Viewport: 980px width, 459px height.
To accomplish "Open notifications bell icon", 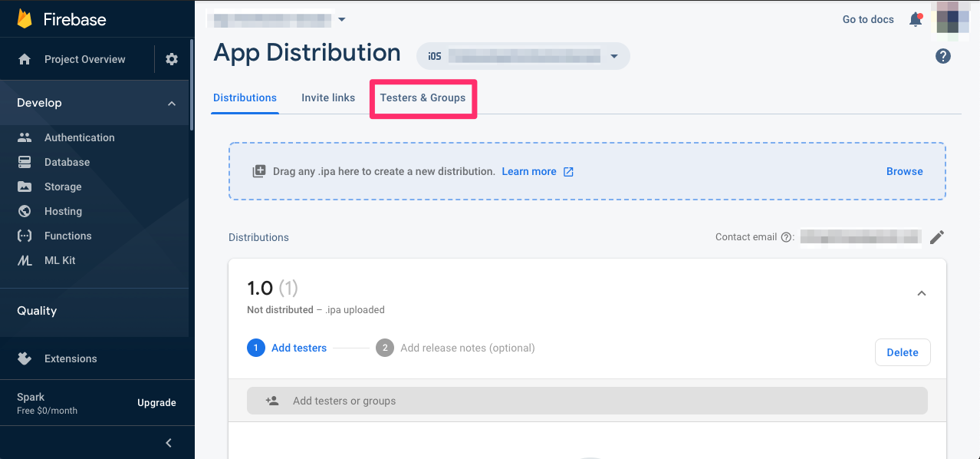I will [916, 20].
